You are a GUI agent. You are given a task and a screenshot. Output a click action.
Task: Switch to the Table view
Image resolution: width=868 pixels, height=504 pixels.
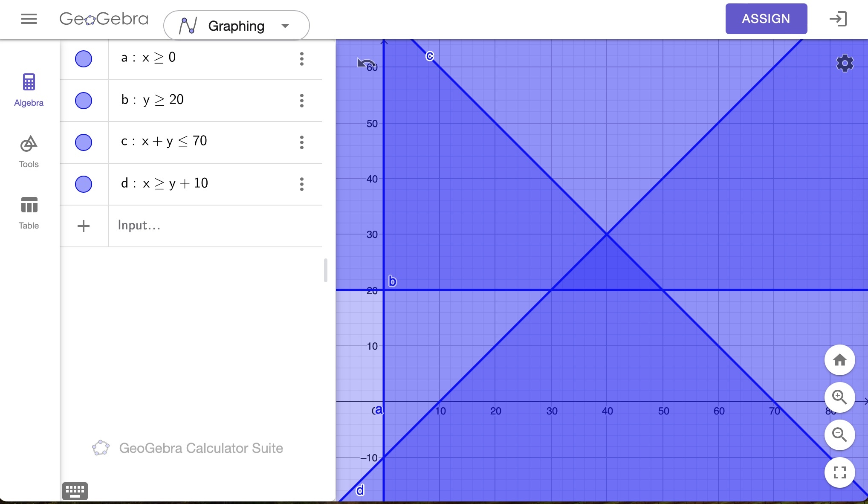29,213
